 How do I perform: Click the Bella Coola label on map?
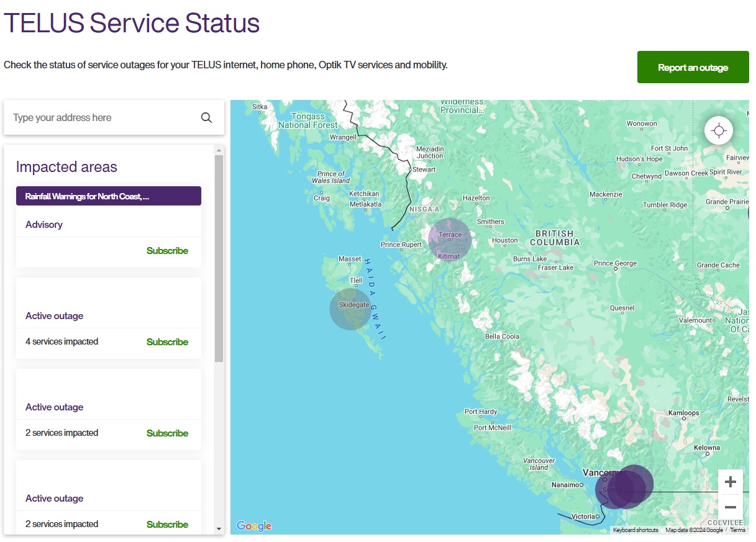[502, 336]
